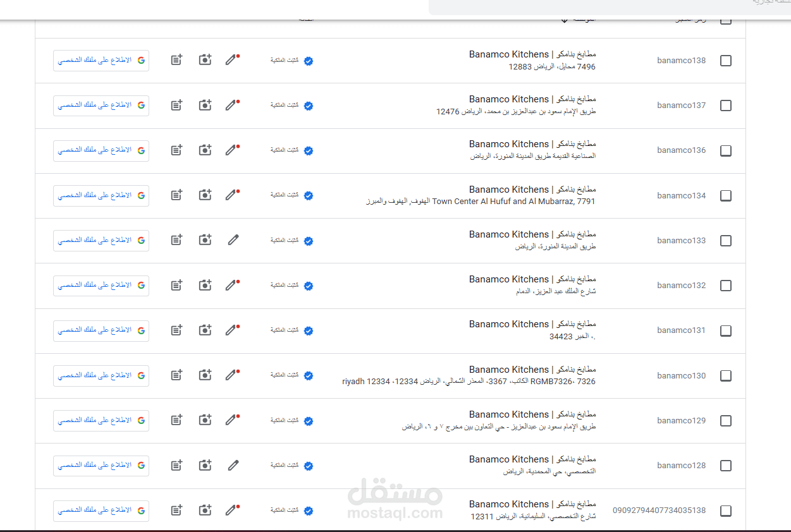Click verification status text for banamco129
This screenshot has width=791, height=532.
click(x=285, y=420)
